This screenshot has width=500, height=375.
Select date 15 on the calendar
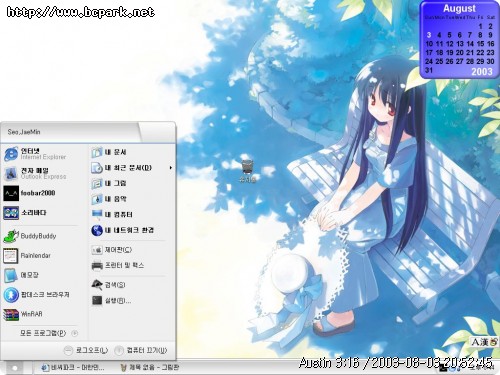pyautogui.click(x=480, y=44)
